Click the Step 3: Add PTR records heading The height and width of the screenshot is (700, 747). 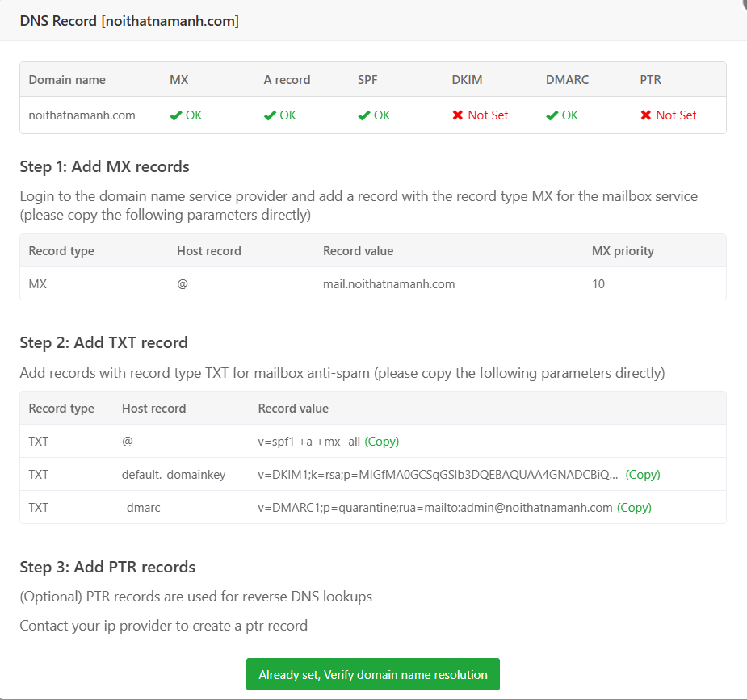tap(107, 567)
